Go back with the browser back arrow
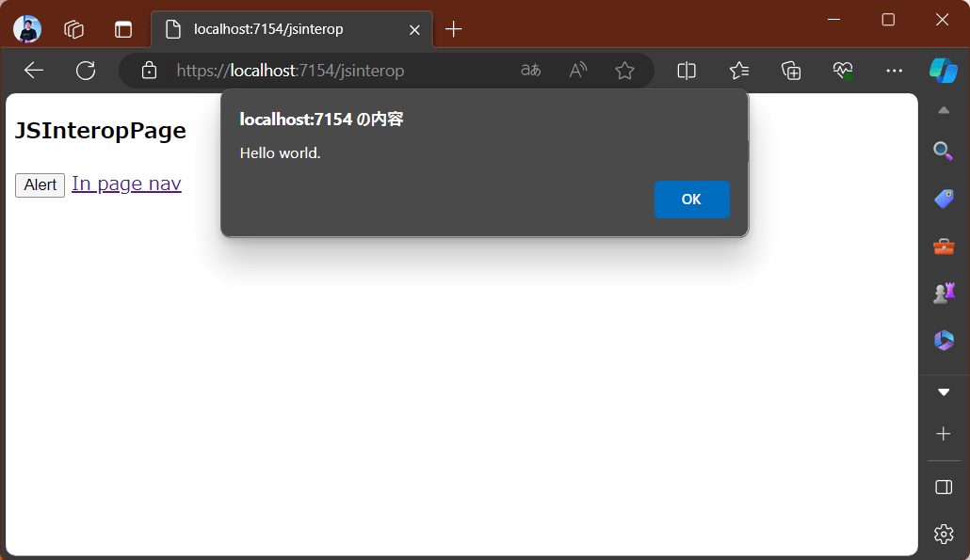 click(34, 71)
